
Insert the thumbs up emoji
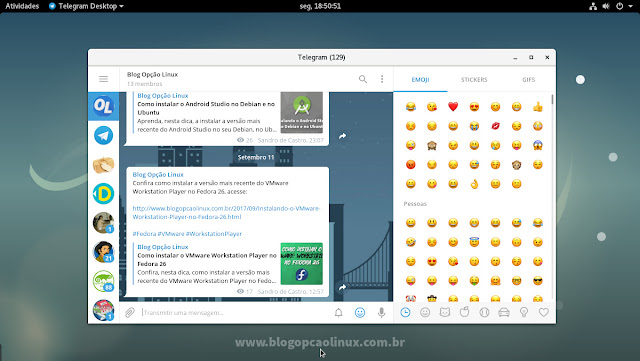click(538, 107)
